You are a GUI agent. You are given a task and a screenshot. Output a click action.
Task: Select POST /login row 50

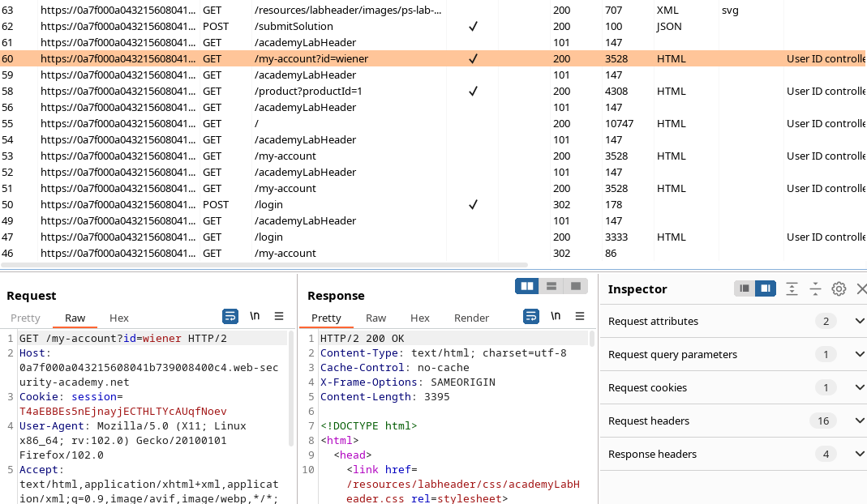(433, 204)
